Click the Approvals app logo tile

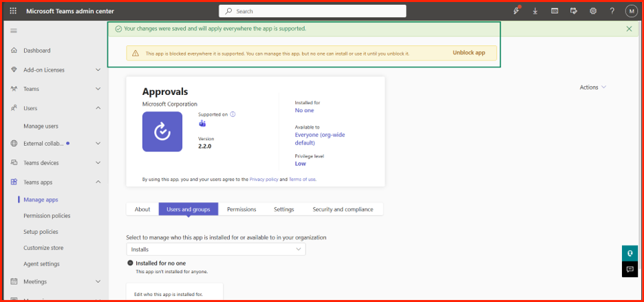click(x=162, y=131)
